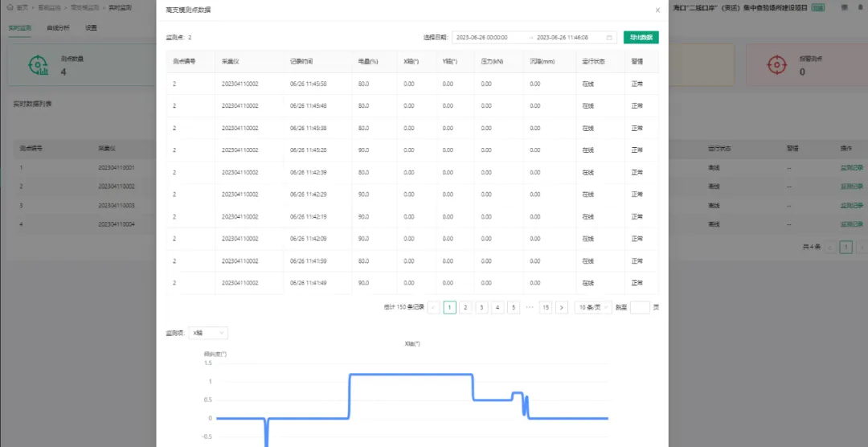The height and width of the screenshot is (447, 868).
Task: Go to next page arrow in pagination
Action: click(562, 307)
